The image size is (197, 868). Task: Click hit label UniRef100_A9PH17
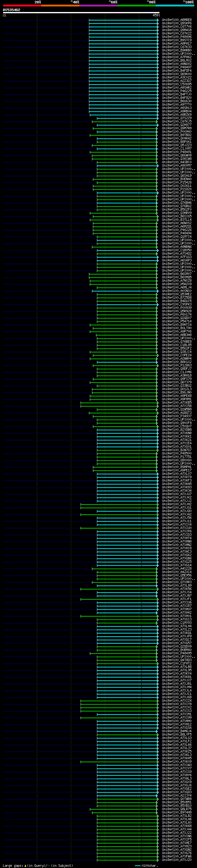(x=177, y=43)
